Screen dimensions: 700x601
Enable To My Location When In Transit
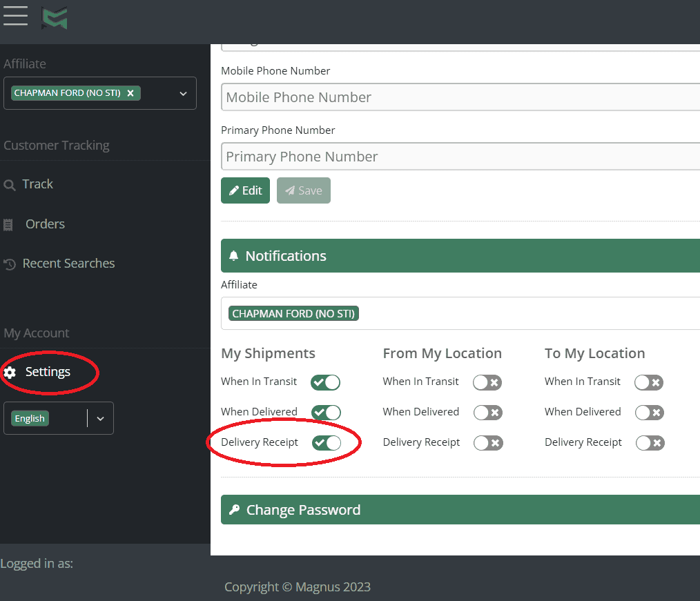pos(649,382)
